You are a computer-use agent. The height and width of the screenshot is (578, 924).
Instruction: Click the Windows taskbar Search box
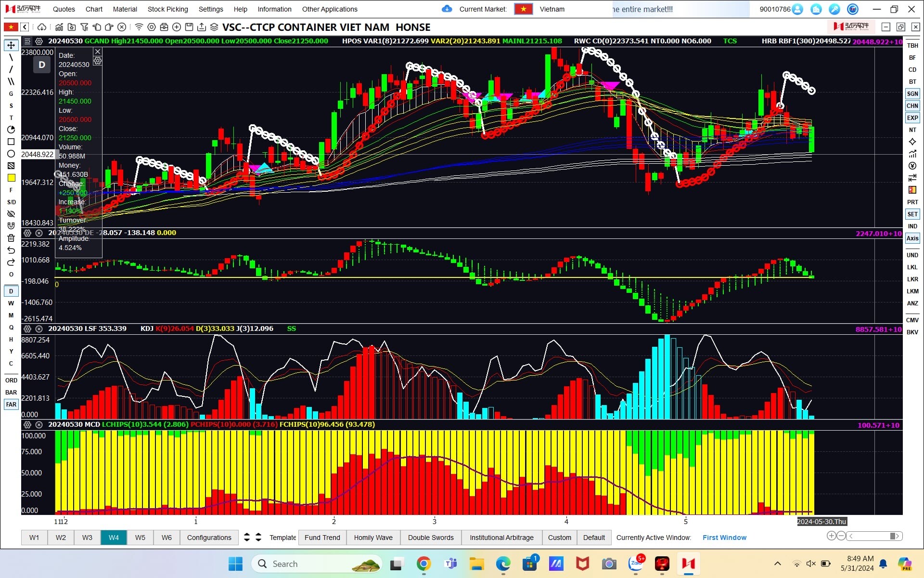[x=316, y=564]
